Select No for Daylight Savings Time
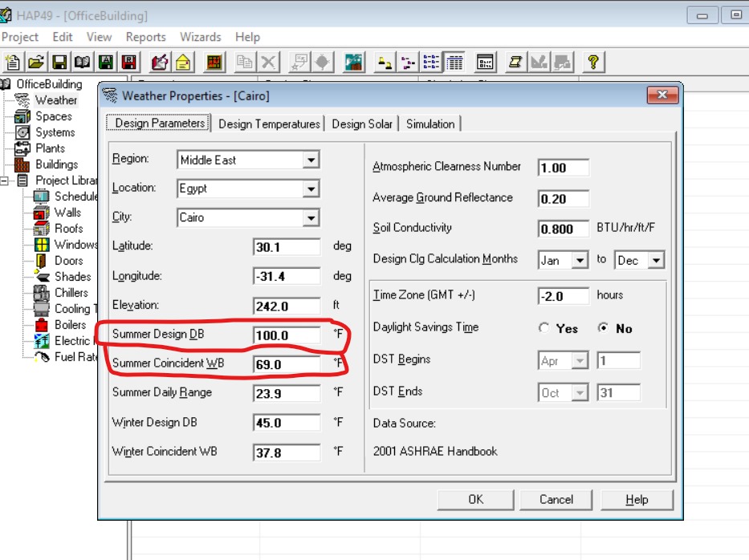The image size is (749, 560). pyautogui.click(x=604, y=328)
